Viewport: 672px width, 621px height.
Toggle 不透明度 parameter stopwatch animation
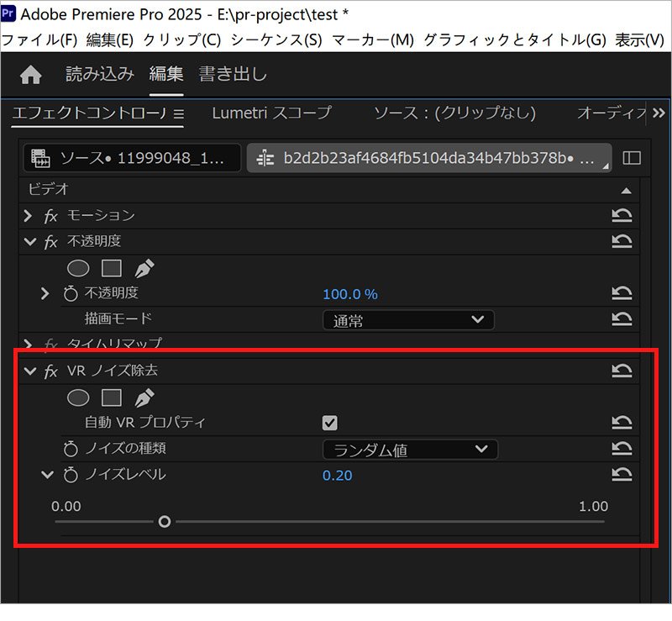click(x=71, y=294)
